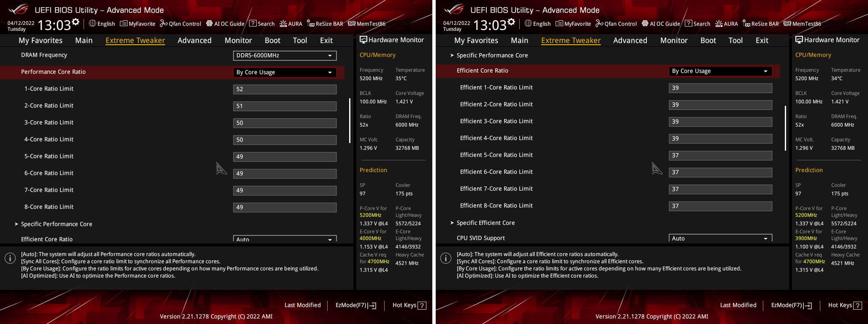Select Extreme Tweaker tab in right window
Image resolution: width=868 pixels, height=324 pixels.
pyautogui.click(x=571, y=40)
